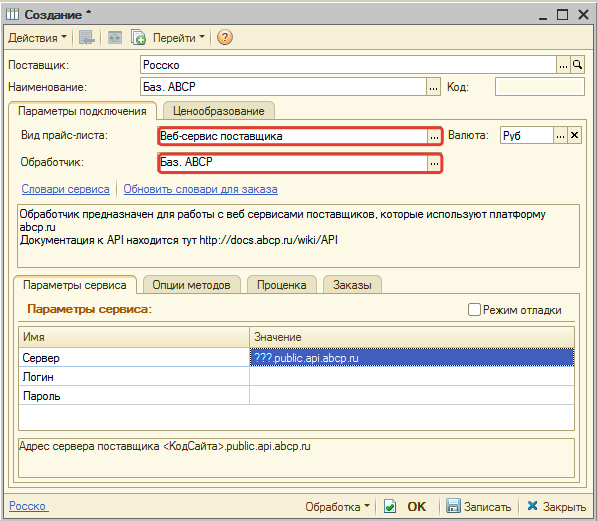Open the Опции методов tab

pyautogui.click(x=191, y=285)
